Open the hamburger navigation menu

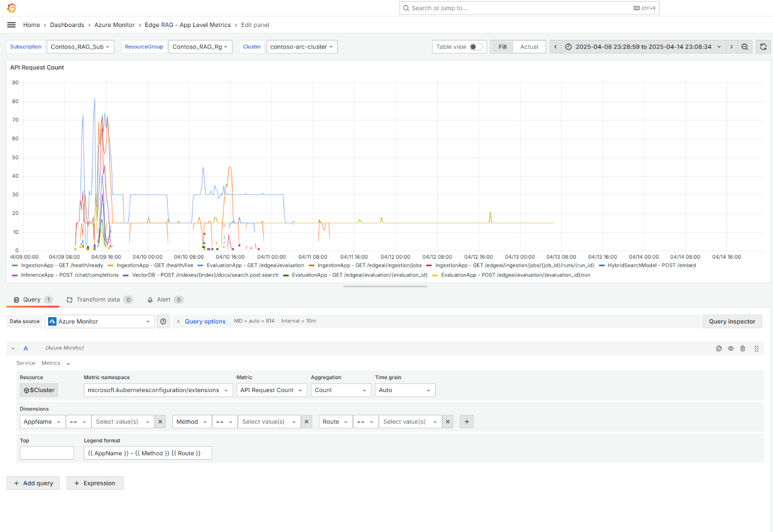(x=11, y=25)
